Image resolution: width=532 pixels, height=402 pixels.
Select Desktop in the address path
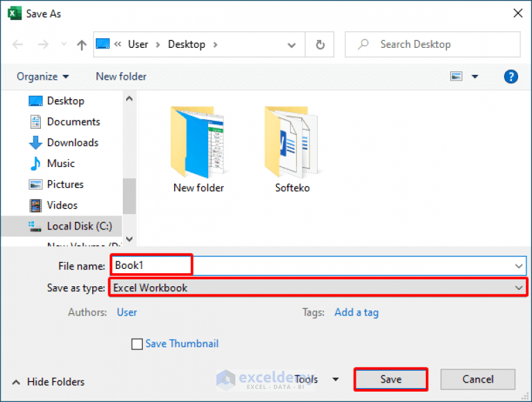(x=187, y=44)
